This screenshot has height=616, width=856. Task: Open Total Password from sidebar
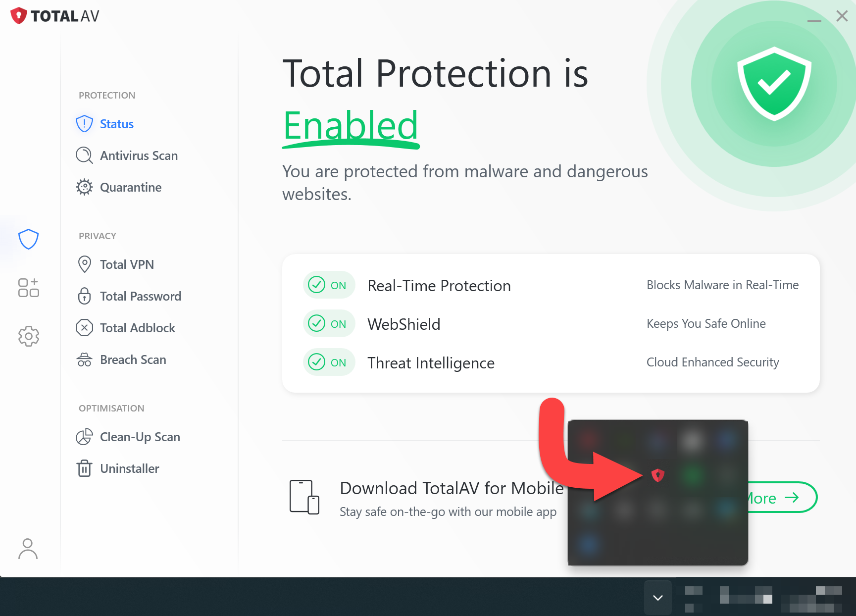tap(141, 296)
